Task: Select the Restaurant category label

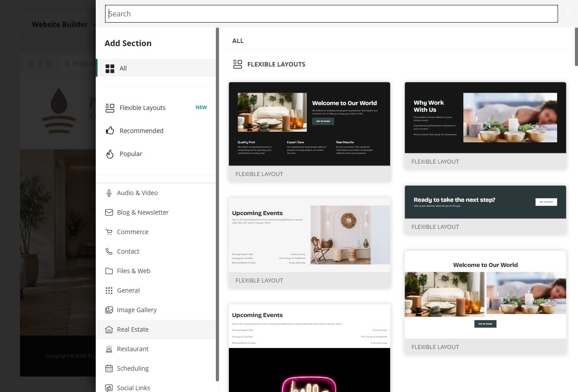Action: coord(133,349)
